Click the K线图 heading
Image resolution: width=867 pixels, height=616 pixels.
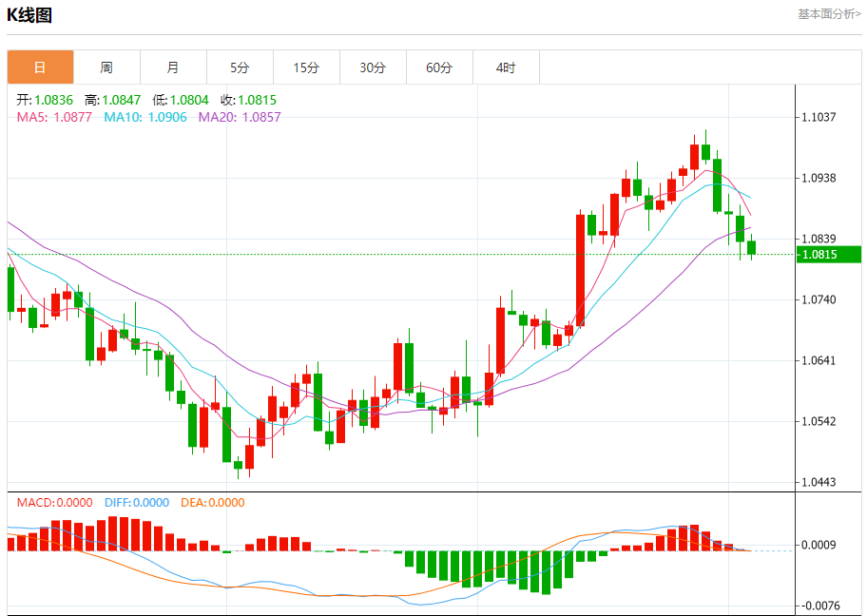click(x=29, y=15)
